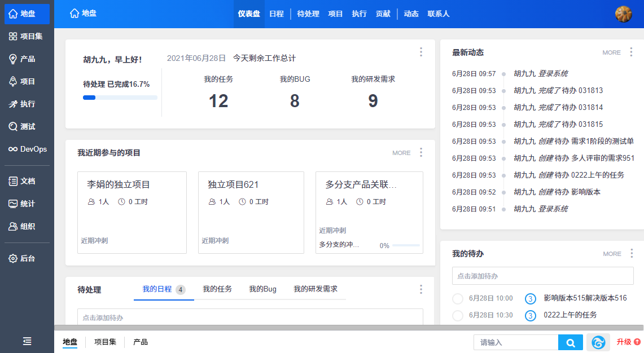Click 我的BUG count 8

pos(295,101)
